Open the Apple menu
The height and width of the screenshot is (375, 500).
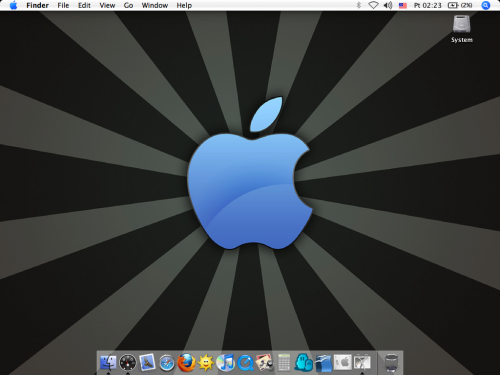click(x=13, y=5)
